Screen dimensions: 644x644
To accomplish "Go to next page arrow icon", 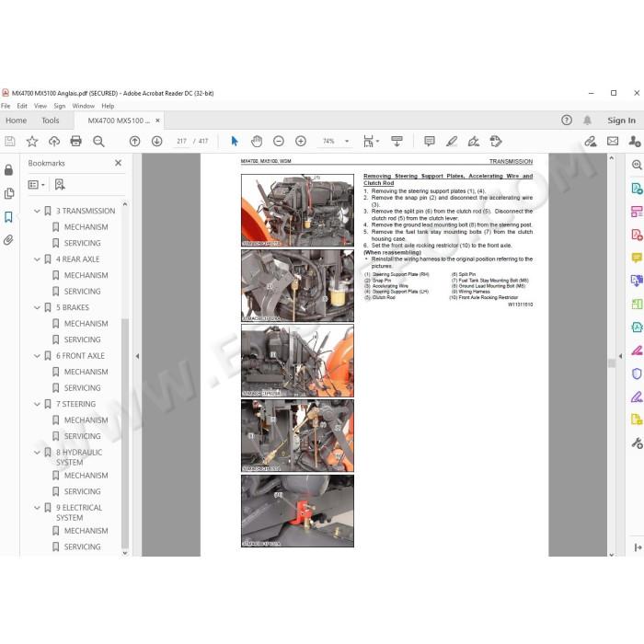I will point(157,142).
